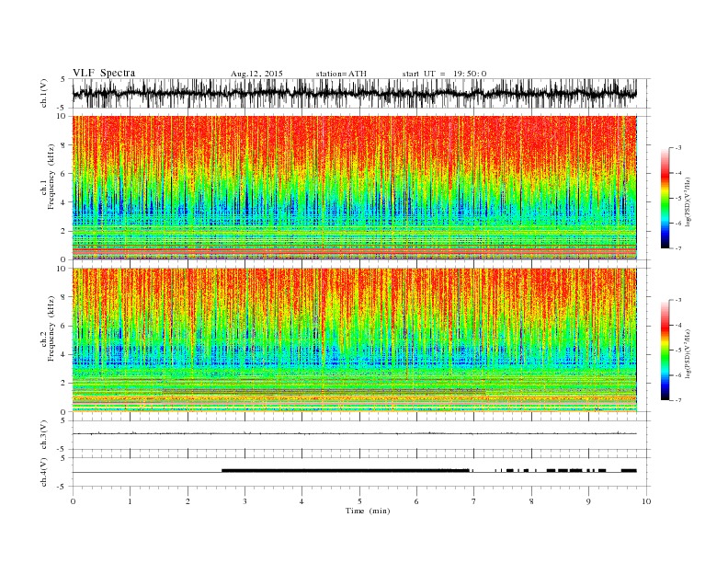Viewport: 728px width, 563px height.
Task: Click the "-7" tick on ch.1 color bar
Action: click(678, 248)
